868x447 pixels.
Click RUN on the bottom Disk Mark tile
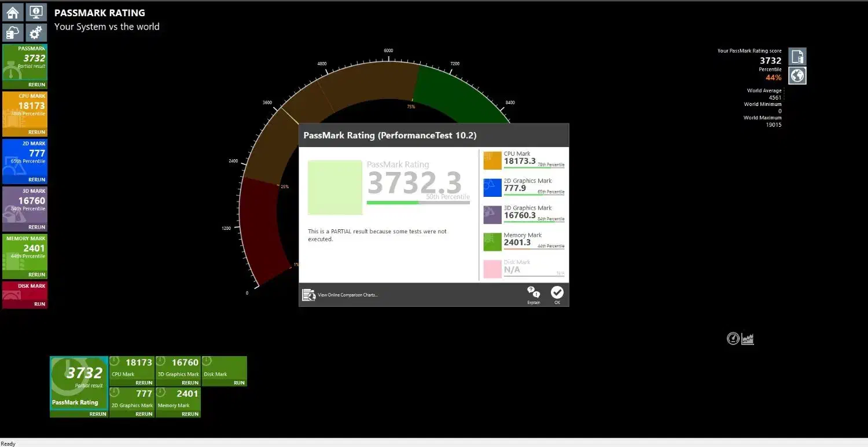pos(239,383)
